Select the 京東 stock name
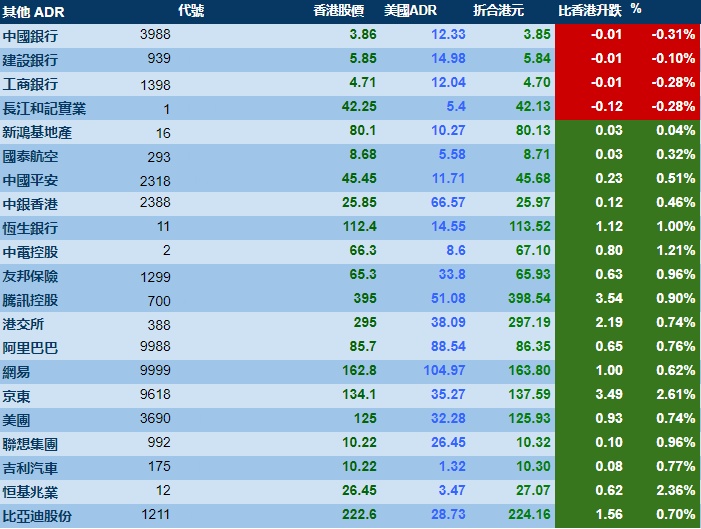701x529 pixels. pos(16,396)
